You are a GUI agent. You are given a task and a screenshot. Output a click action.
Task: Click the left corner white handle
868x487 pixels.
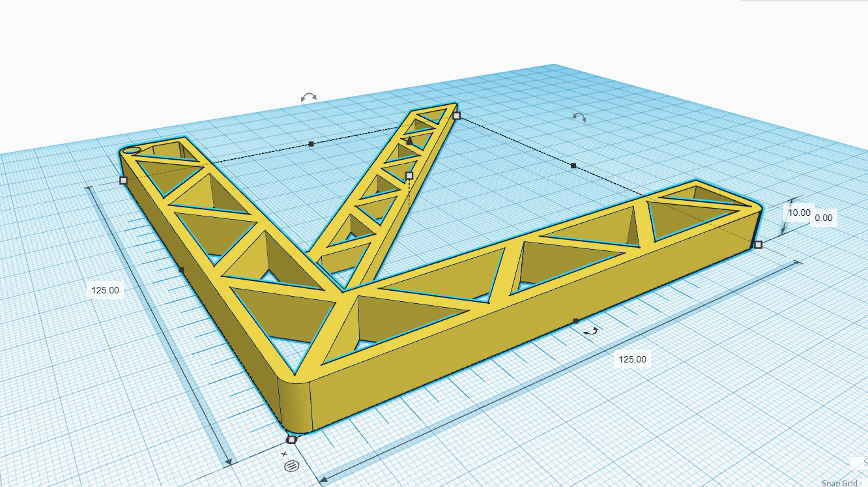[123, 180]
